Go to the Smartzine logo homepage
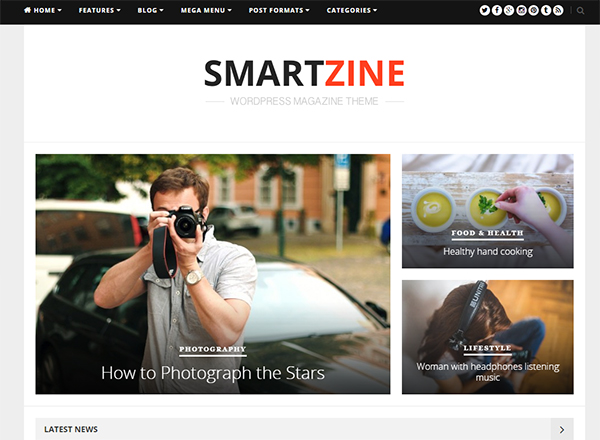 coord(304,73)
